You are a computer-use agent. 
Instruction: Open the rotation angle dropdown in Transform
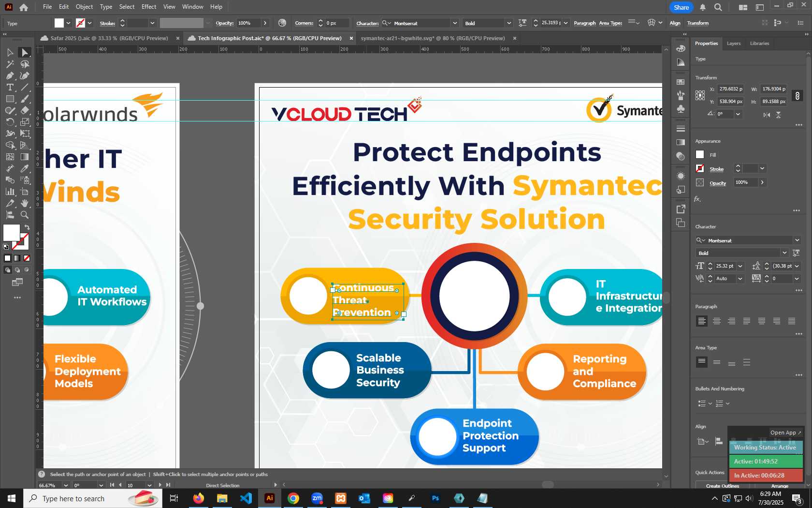coord(738,114)
